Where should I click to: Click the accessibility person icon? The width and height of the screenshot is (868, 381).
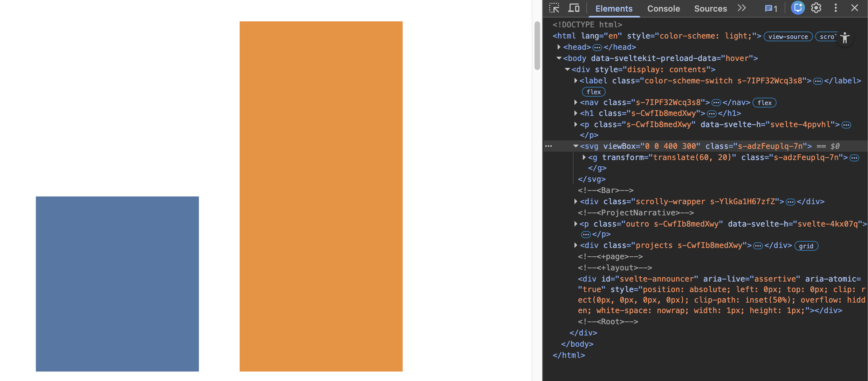[845, 38]
